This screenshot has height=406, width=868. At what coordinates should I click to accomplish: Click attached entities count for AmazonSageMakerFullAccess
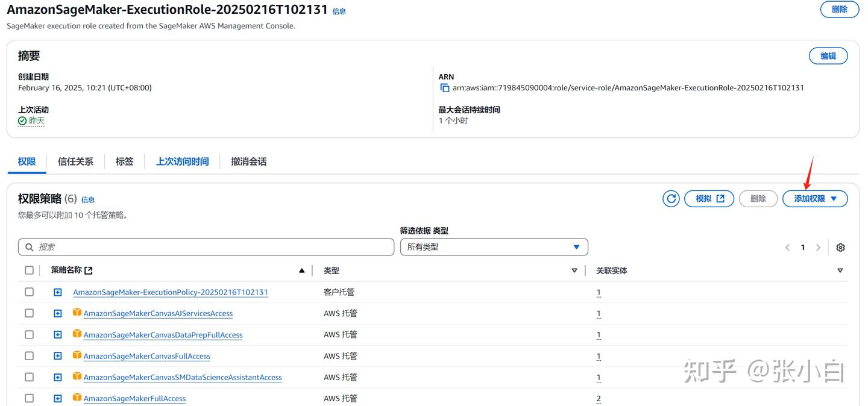[x=599, y=399]
